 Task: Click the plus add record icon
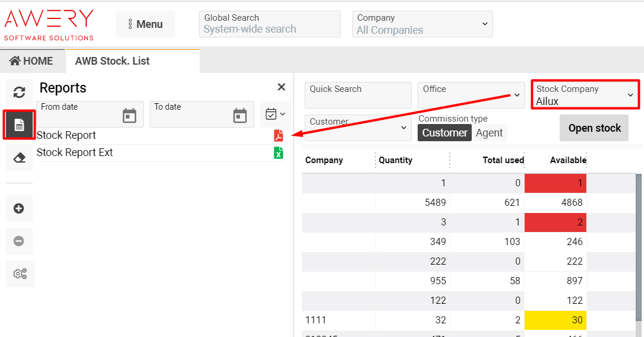point(19,208)
